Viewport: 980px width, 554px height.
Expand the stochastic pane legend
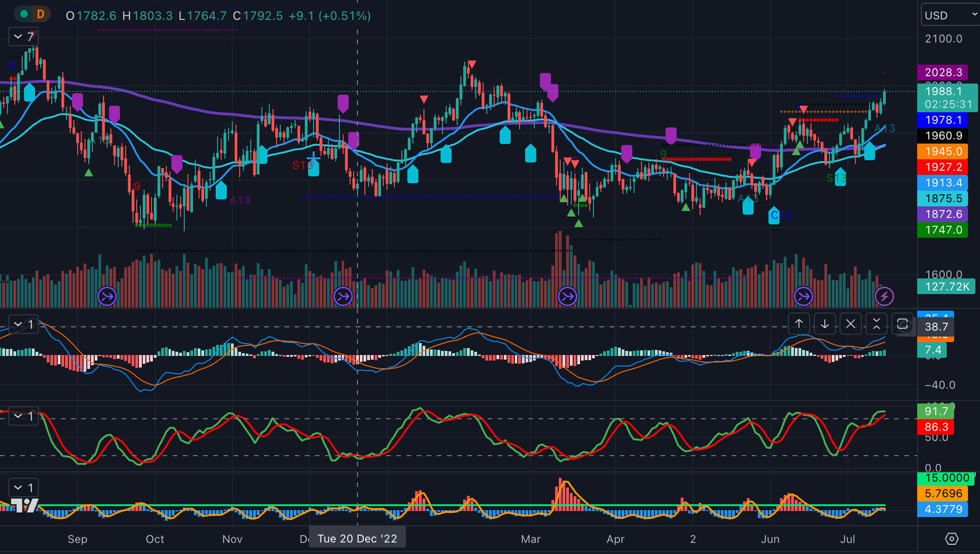pos(23,416)
